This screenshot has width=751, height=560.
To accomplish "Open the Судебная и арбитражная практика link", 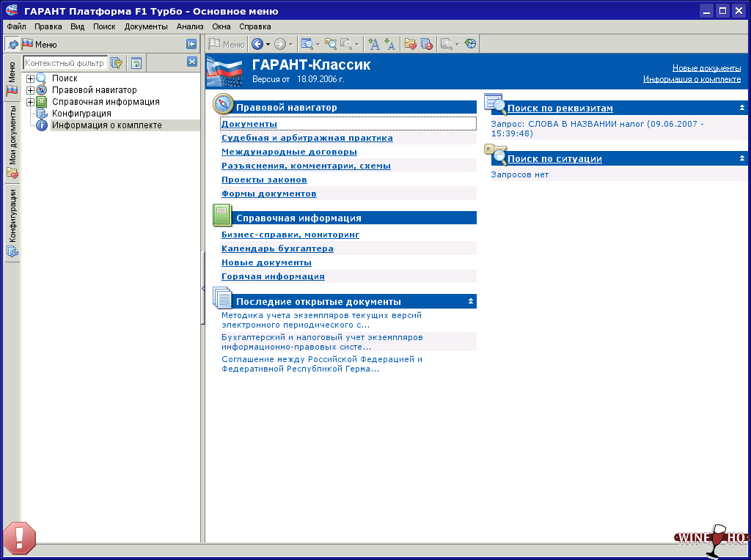I will (x=307, y=138).
